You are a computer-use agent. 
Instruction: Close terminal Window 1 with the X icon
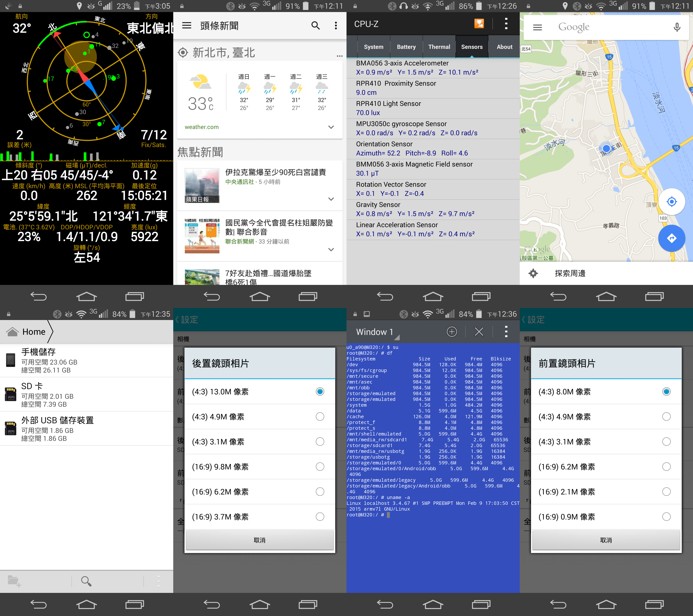click(x=479, y=332)
